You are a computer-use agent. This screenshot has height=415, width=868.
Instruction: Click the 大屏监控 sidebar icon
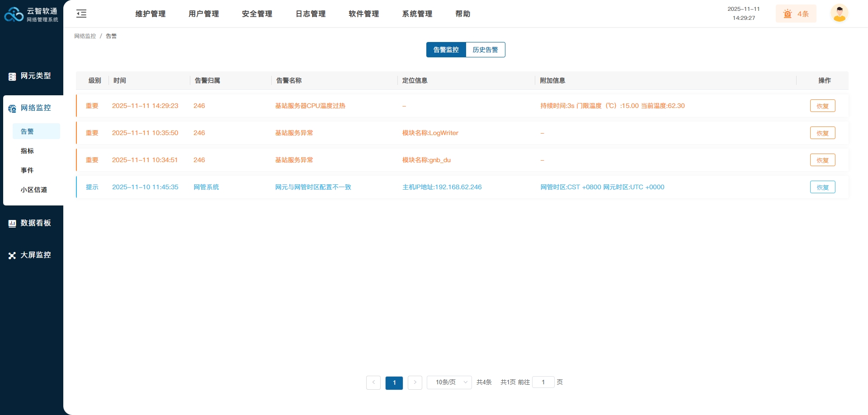(x=12, y=256)
